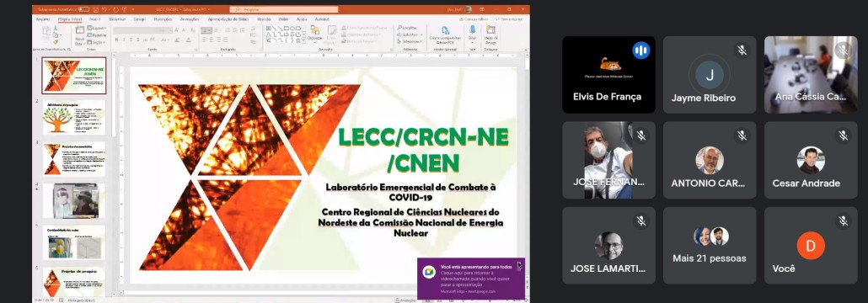Click the Dictate (Ditar) microphone icon
The height and width of the screenshot is (303, 868).
(472, 29)
